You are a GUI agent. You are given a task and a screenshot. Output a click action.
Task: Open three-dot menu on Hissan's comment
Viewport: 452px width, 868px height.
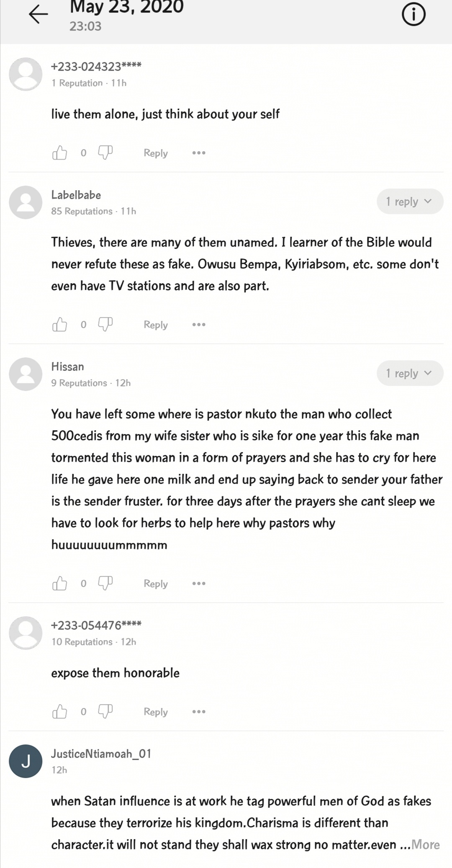pyautogui.click(x=199, y=584)
